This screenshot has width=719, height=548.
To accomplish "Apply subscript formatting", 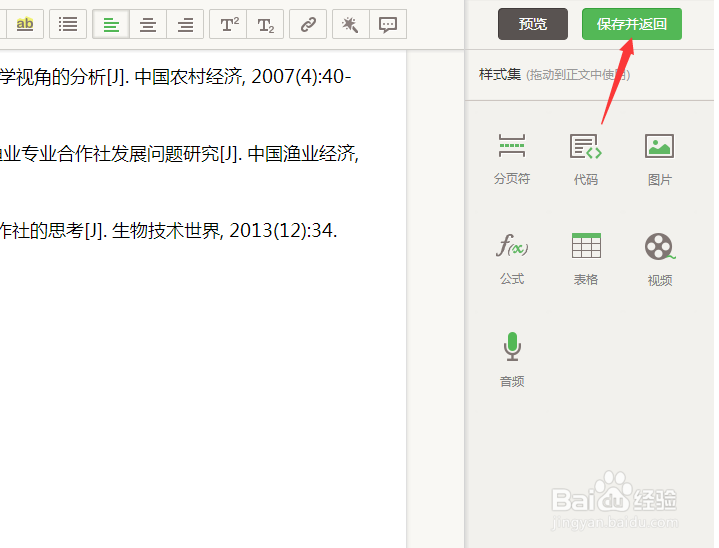I will 265,24.
